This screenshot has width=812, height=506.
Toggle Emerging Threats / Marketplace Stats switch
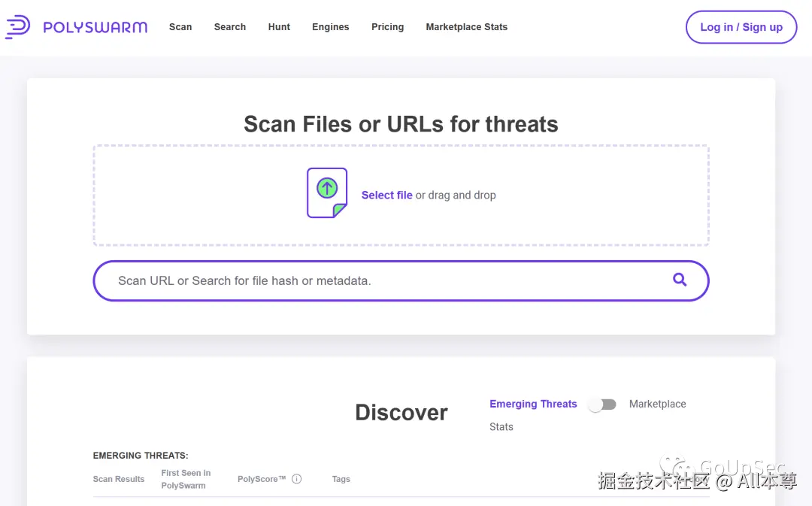click(602, 404)
